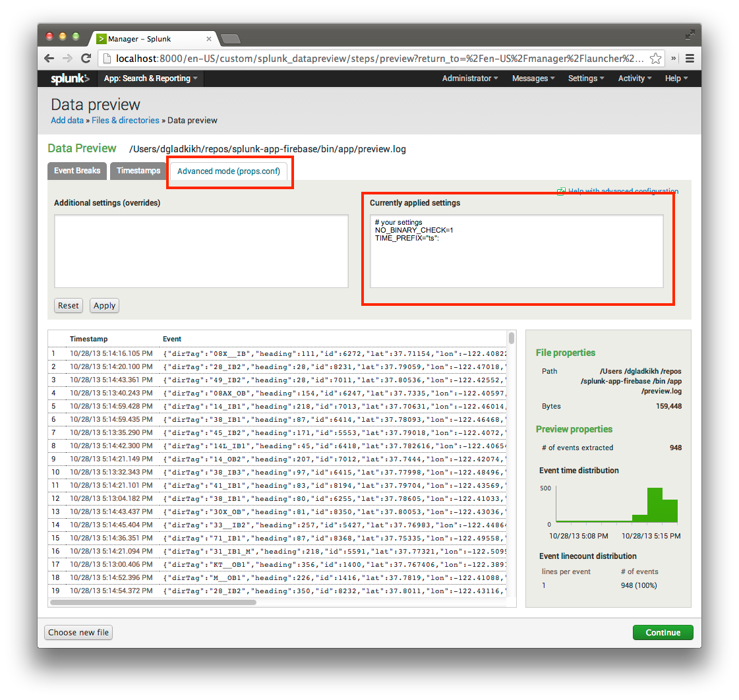Viewport: 739px width, 700px height.
Task: Click the preview.log file path heading
Action: coord(267,149)
